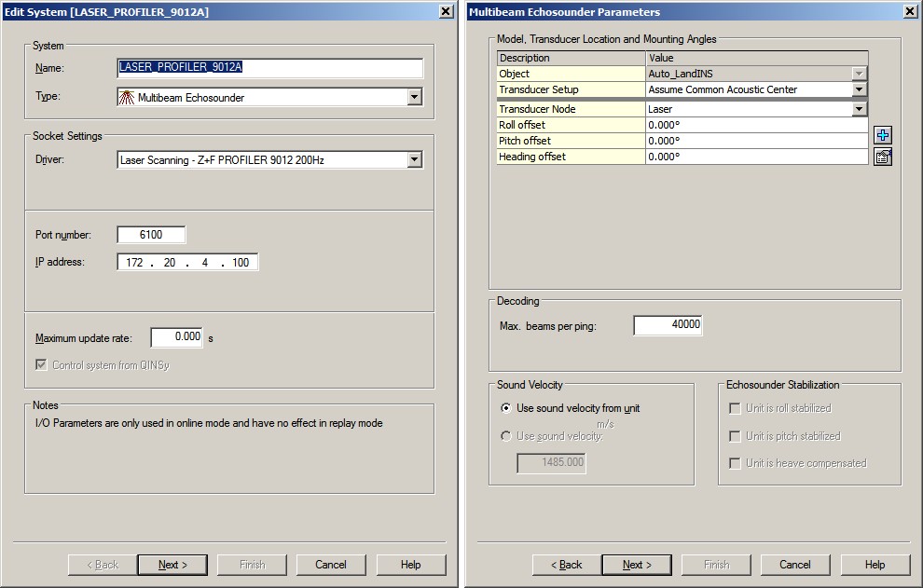Screen dimensions: 923x588
Task: Click Next in Edit System dialog
Action: tap(172, 565)
